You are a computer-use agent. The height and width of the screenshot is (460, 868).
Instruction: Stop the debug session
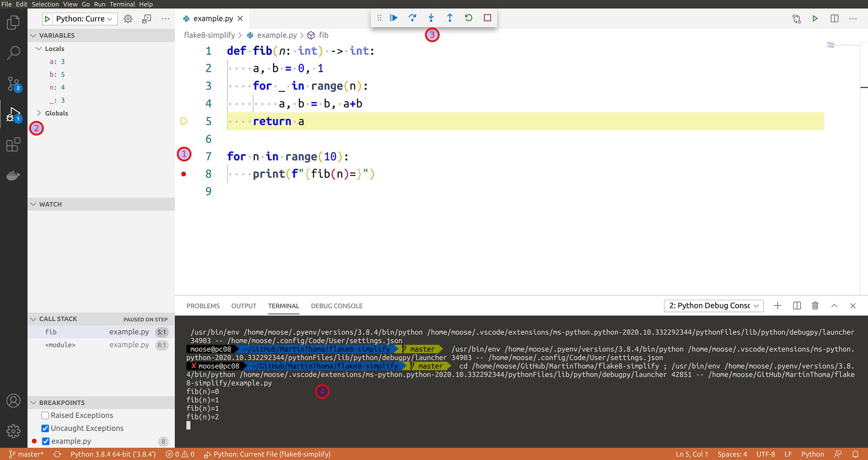[x=487, y=18]
